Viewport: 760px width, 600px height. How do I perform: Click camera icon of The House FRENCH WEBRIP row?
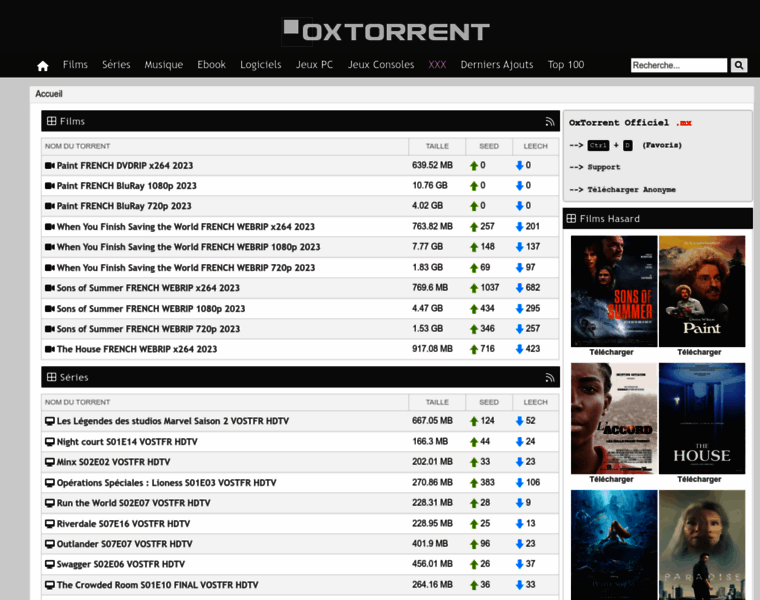(50, 349)
